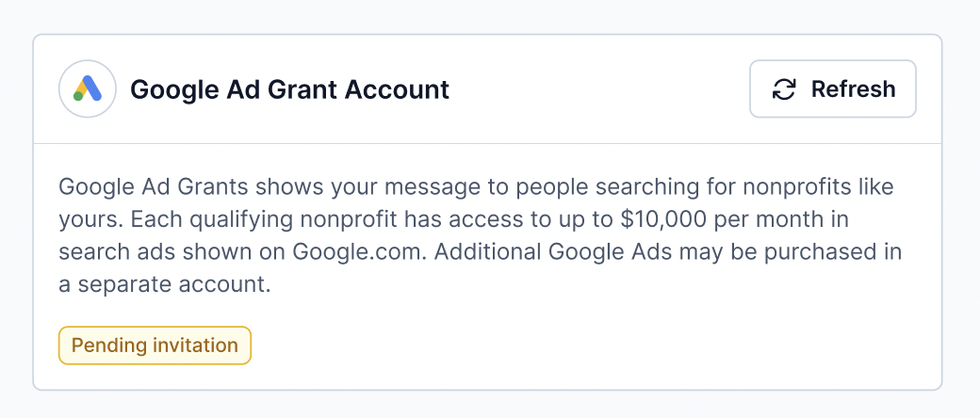Click the word Refresh in the button

coord(853,89)
